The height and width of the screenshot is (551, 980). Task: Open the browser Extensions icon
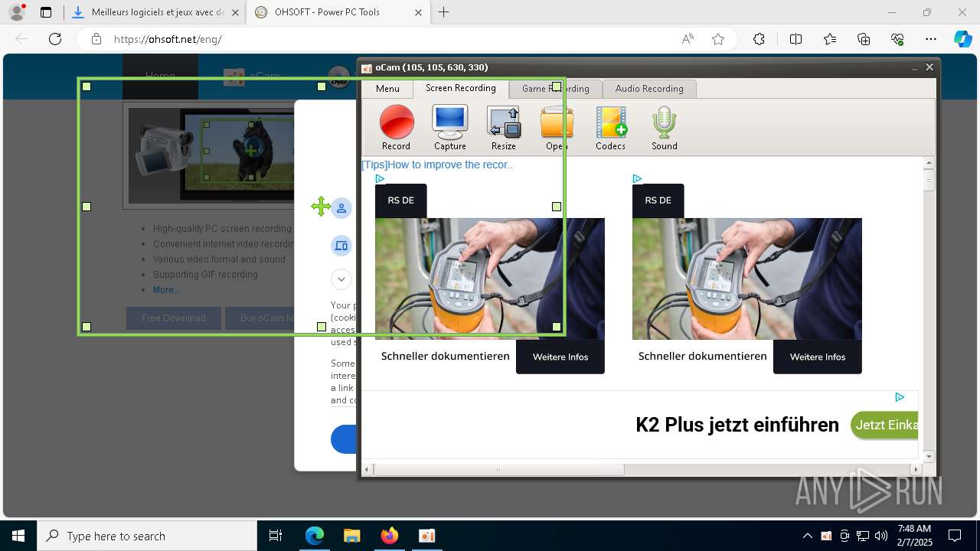(759, 39)
